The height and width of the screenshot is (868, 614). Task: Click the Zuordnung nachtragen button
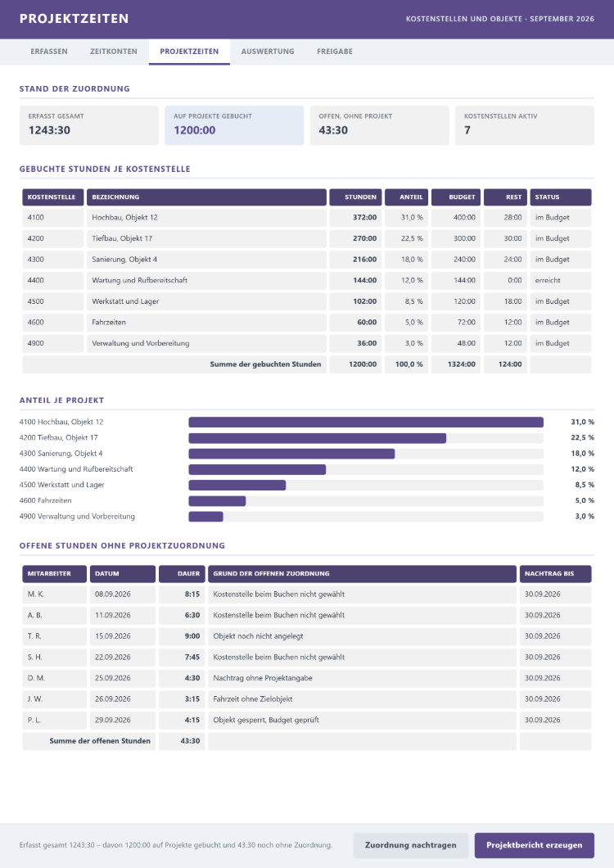coord(411,845)
